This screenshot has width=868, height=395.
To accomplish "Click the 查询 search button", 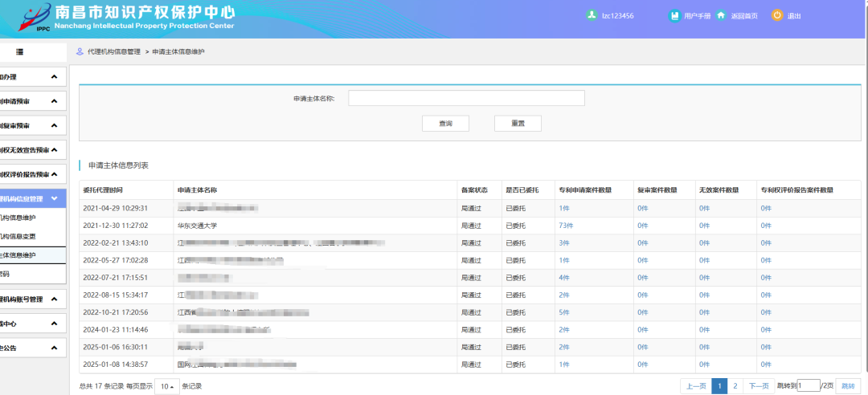I will 445,124.
